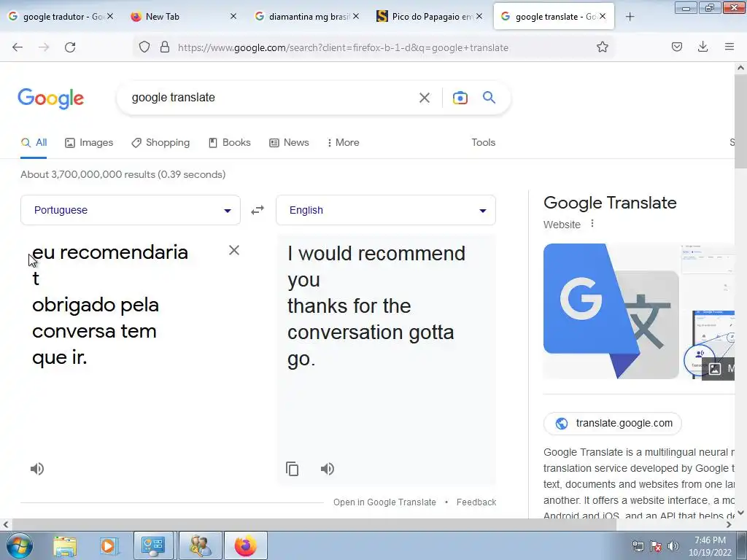Open Windows Explorer from the taskbar
This screenshot has width=747, height=560.
coord(65,545)
